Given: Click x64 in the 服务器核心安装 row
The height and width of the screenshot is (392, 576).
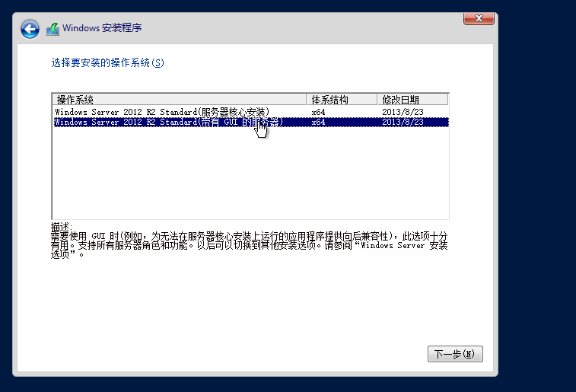Looking at the screenshot, I should pyautogui.click(x=319, y=111).
